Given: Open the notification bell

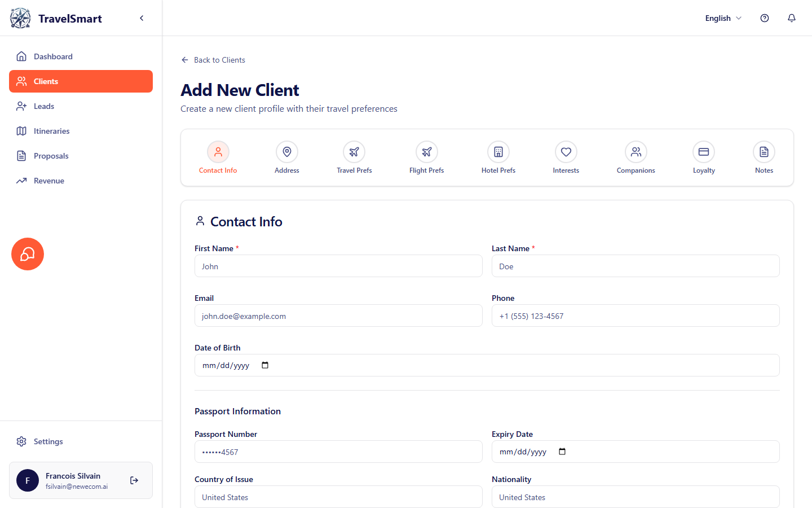Looking at the screenshot, I should (x=792, y=17).
